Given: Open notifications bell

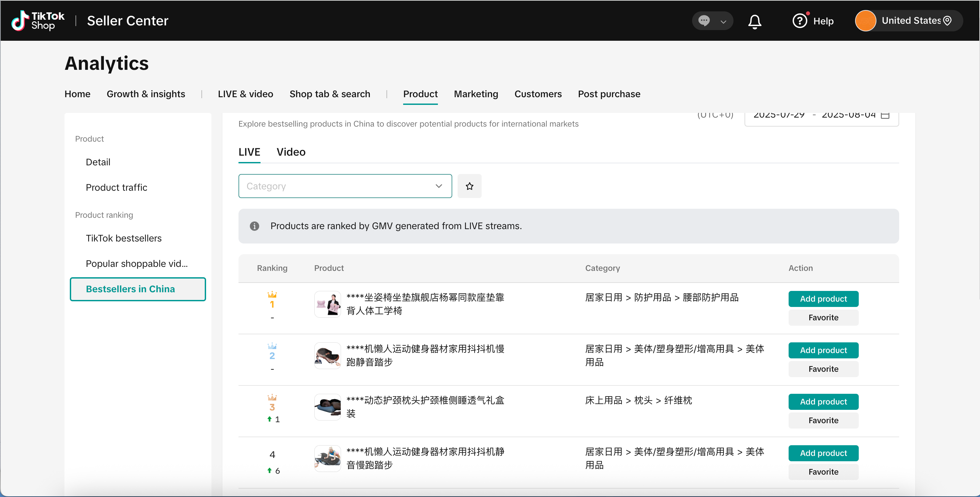Looking at the screenshot, I should (755, 21).
